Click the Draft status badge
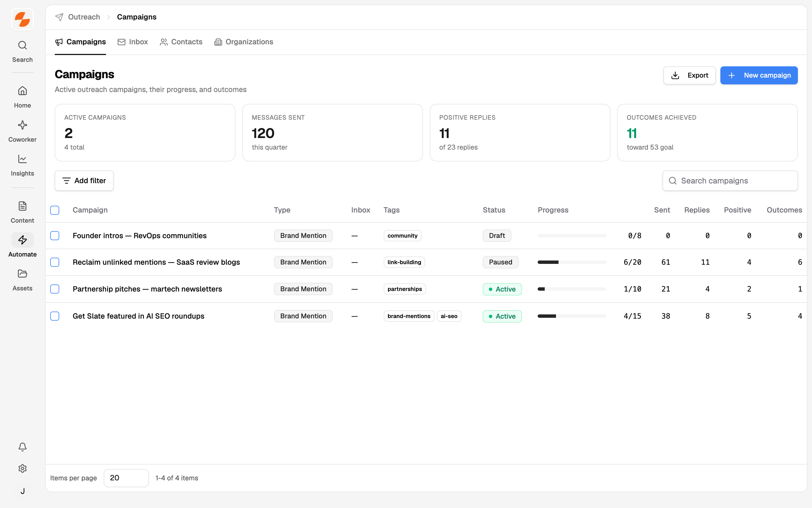The height and width of the screenshot is (508, 812). (497, 236)
